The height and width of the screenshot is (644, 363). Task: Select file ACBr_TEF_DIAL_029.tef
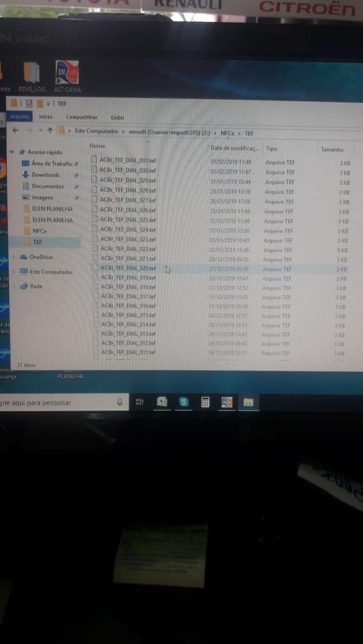127,180
